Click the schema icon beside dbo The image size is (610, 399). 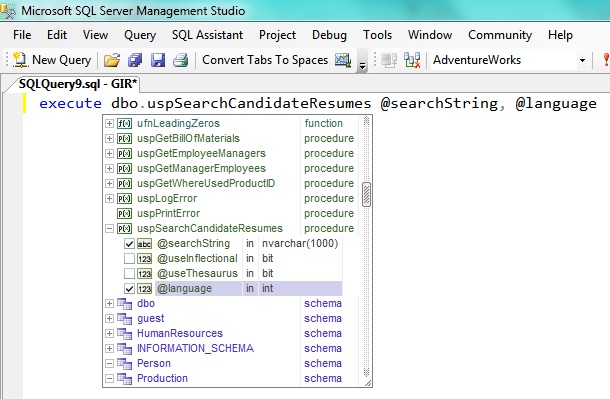click(x=124, y=303)
